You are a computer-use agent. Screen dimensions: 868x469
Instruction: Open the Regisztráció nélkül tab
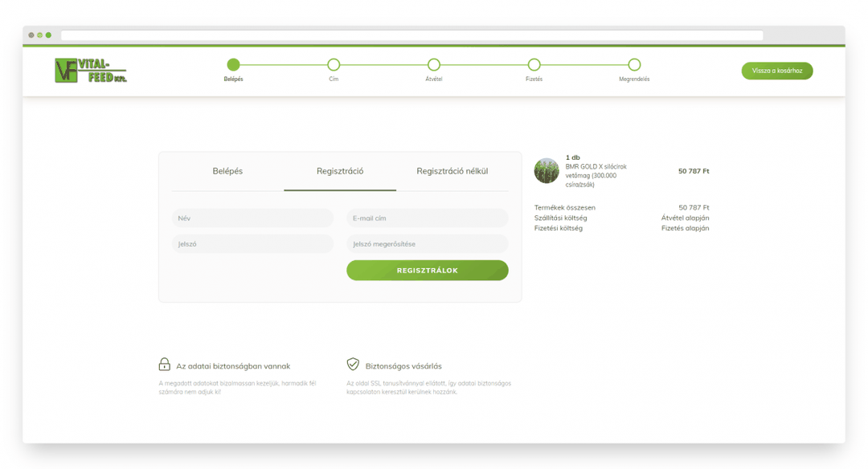tap(452, 171)
